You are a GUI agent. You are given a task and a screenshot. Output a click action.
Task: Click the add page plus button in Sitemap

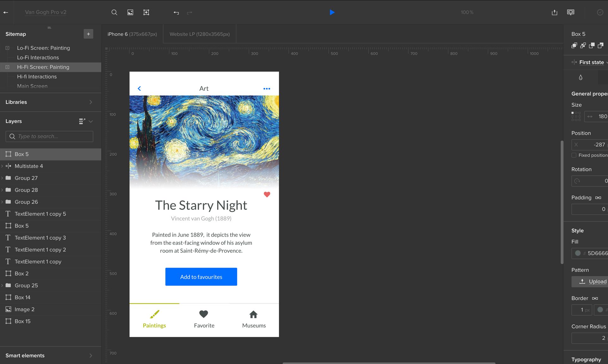click(88, 34)
